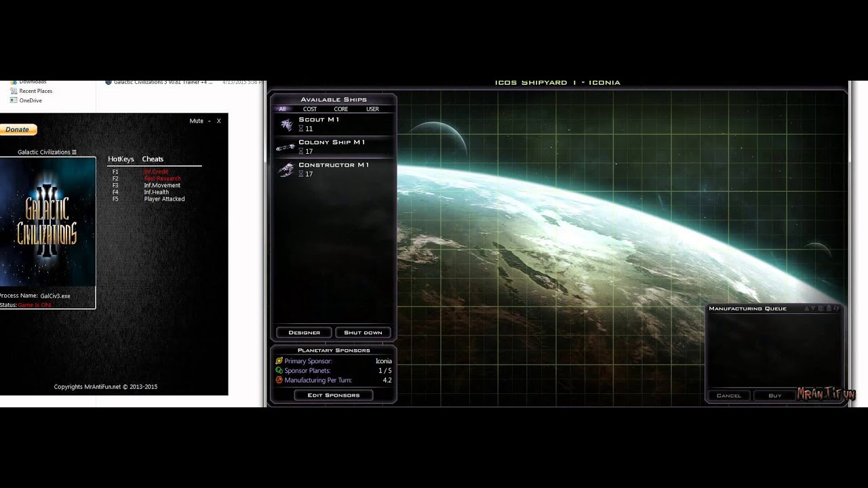Switch to the COST filter tab

pyautogui.click(x=310, y=109)
